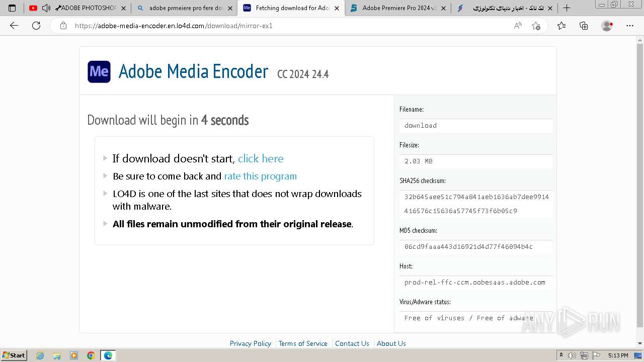
Task: Open a new browser tab
Action: (x=567, y=8)
